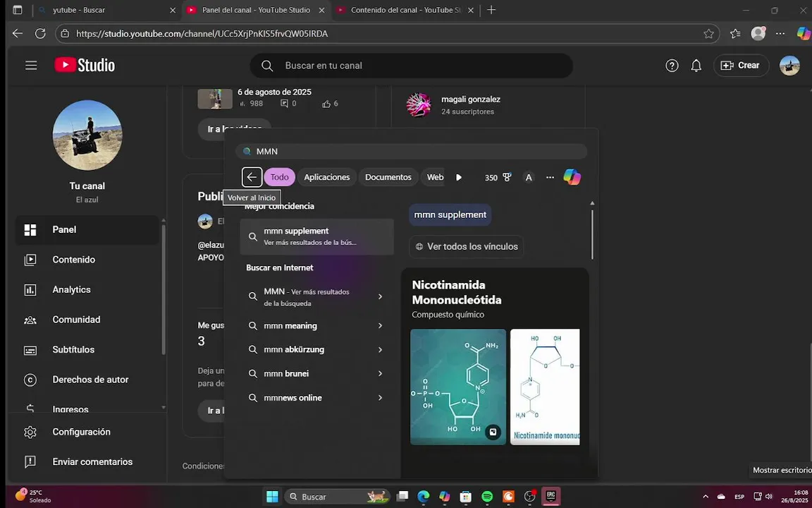Open the YouTube Studio hamburger menu
Image resolution: width=812 pixels, height=508 pixels.
point(31,66)
